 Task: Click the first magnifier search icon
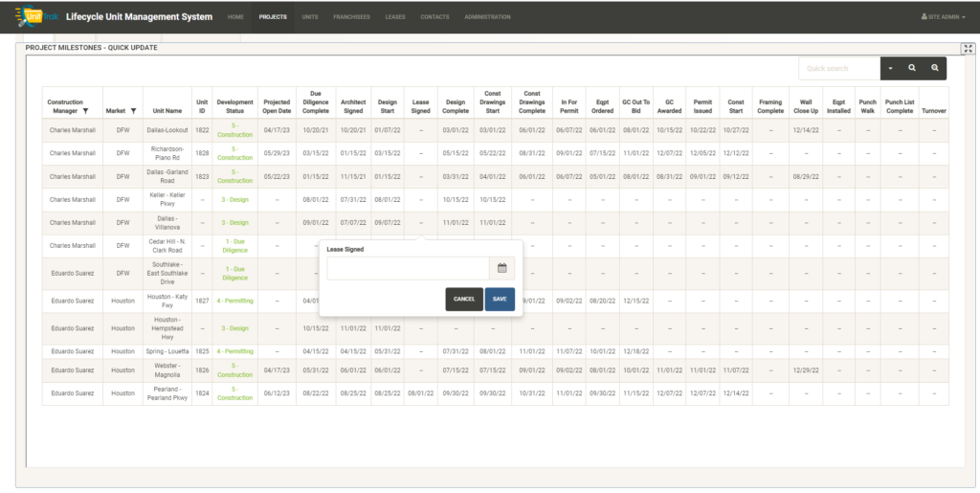(x=912, y=68)
